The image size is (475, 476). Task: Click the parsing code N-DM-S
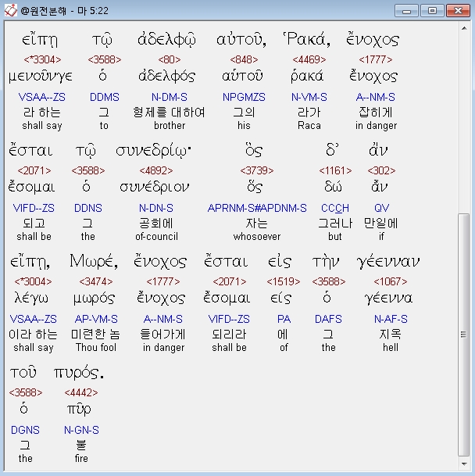pos(170,97)
